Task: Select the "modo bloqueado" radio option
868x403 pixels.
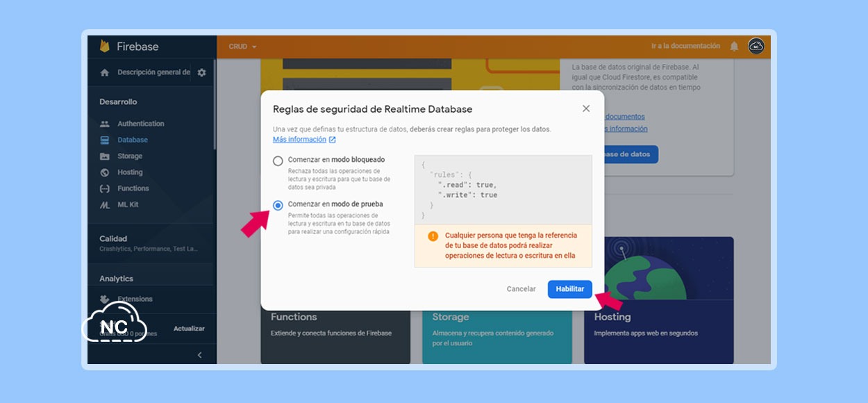Action: coord(278,161)
